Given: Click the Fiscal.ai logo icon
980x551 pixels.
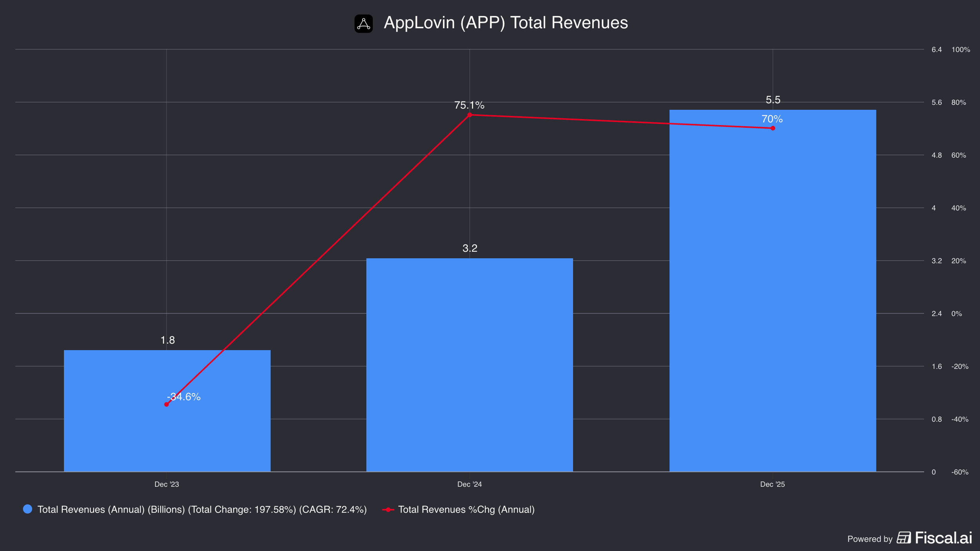Looking at the screenshot, I should click(x=904, y=538).
